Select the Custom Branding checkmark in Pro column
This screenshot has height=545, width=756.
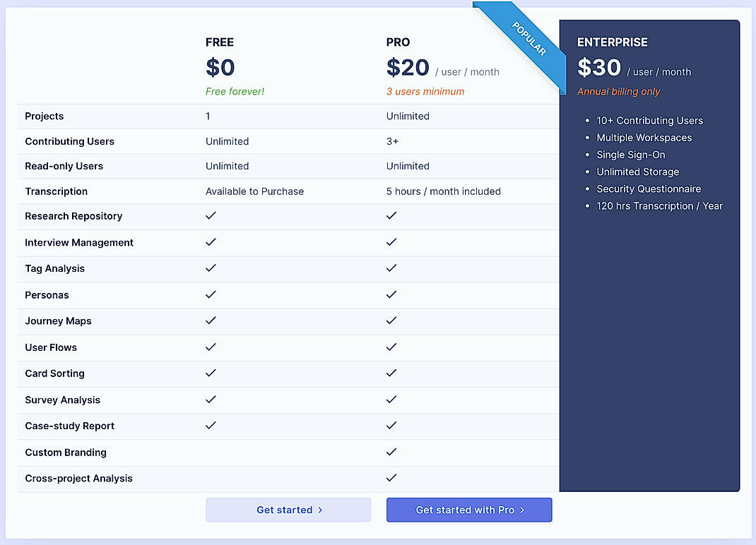391,453
